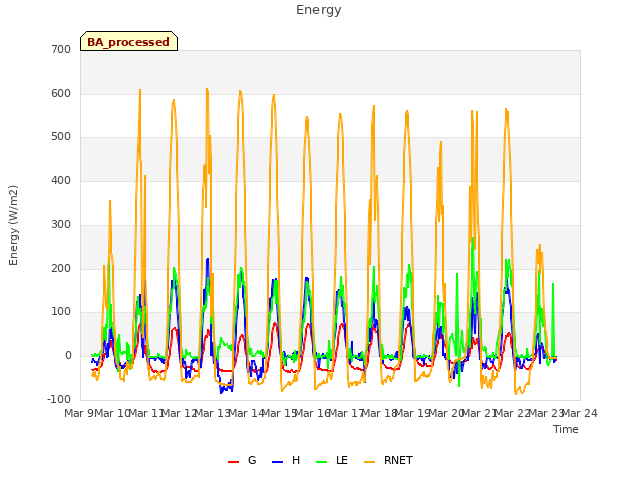Click the orange RNET legend line swatch
The image size is (640, 480).
(x=369, y=462)
